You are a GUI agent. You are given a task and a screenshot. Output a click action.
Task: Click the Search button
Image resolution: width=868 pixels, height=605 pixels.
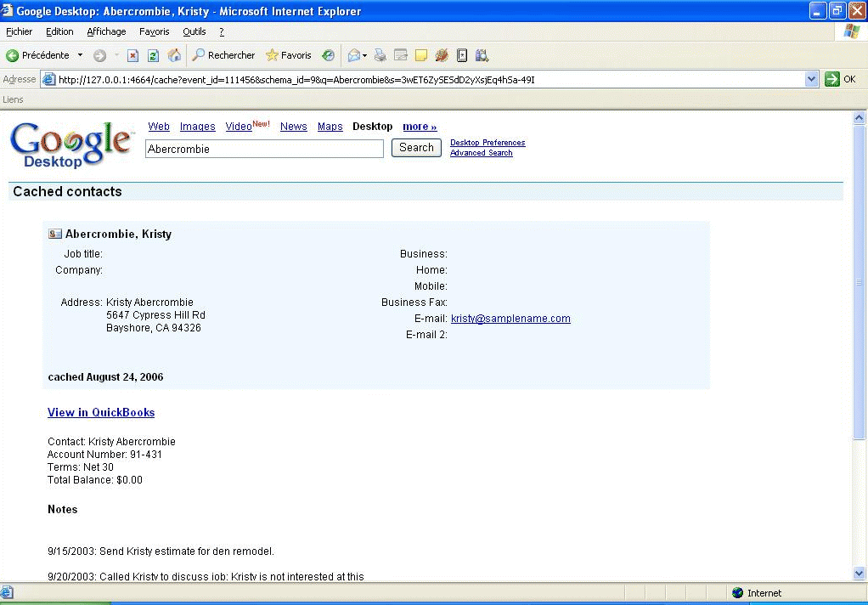pos(416,147)
